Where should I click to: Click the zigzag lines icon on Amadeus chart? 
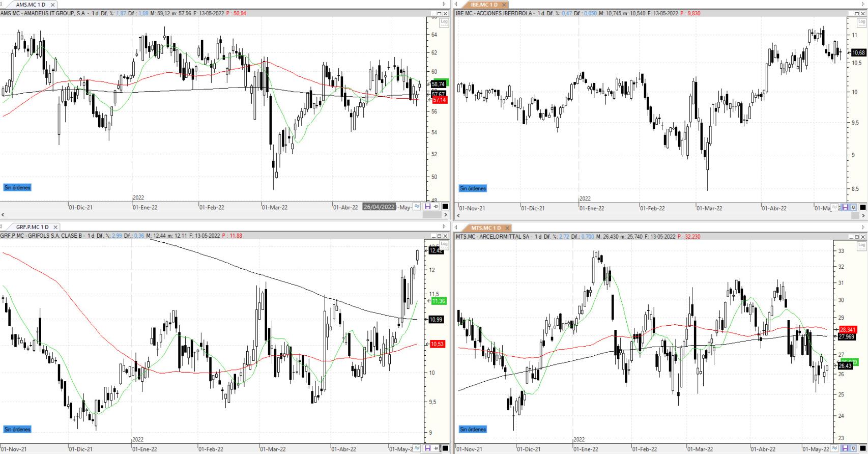[x=417, y=206]
